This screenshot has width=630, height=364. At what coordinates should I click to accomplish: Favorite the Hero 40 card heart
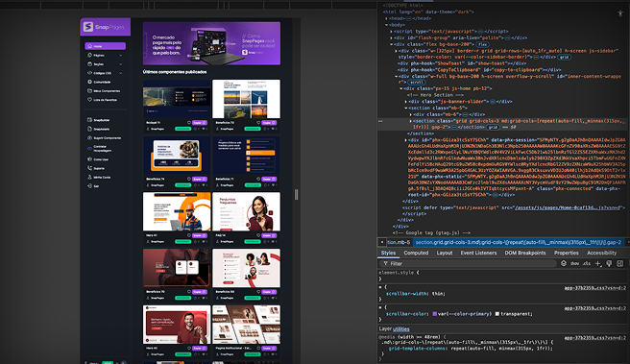[x=189, y=348]
